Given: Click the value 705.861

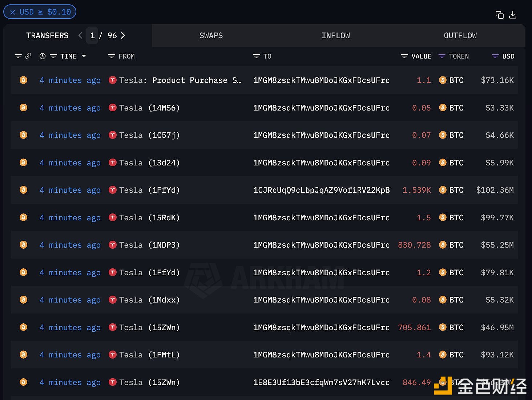Looking at the screenshot, I should (x=414, y=327).
